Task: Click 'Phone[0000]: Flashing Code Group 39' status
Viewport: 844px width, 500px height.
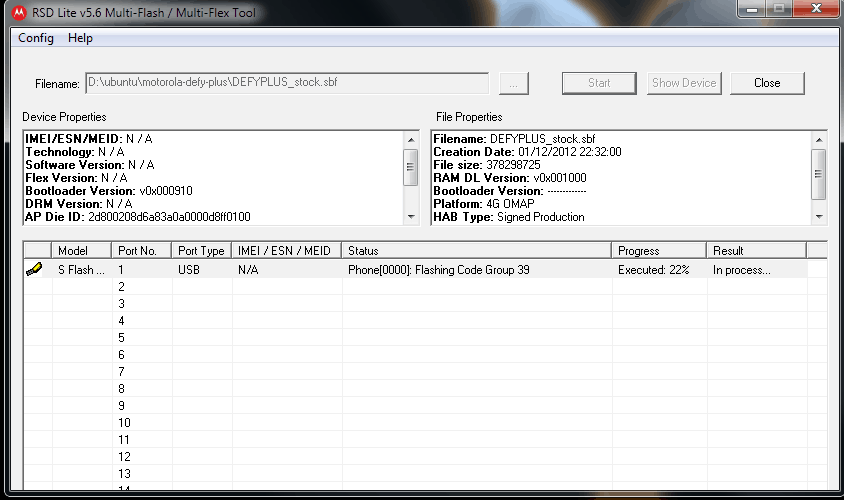Action: (439, 270)
